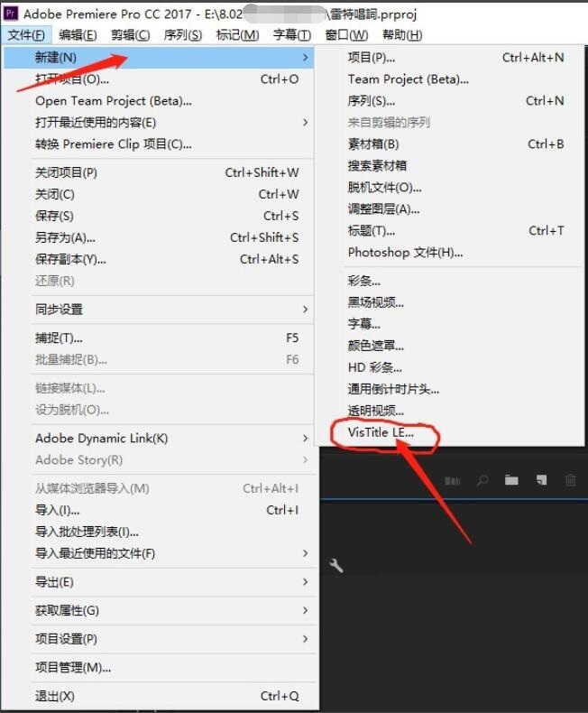Open the 序列(S) menu

183,35
